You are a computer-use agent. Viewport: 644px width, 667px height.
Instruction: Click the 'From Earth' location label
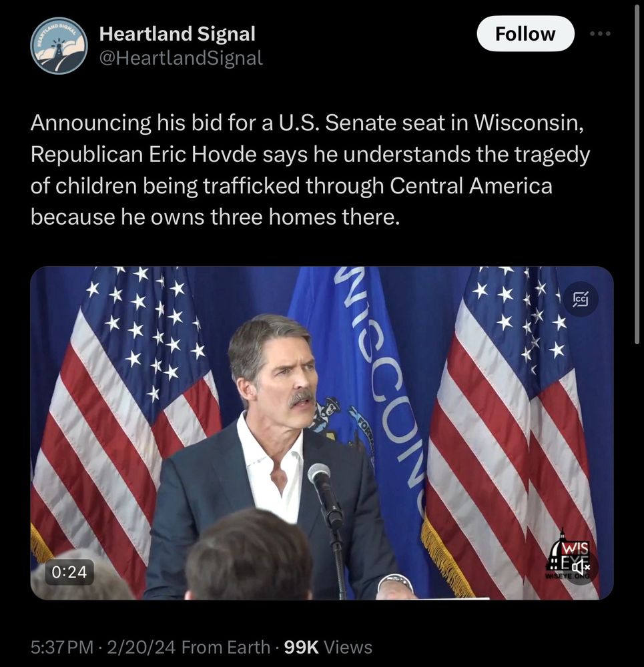226,646
